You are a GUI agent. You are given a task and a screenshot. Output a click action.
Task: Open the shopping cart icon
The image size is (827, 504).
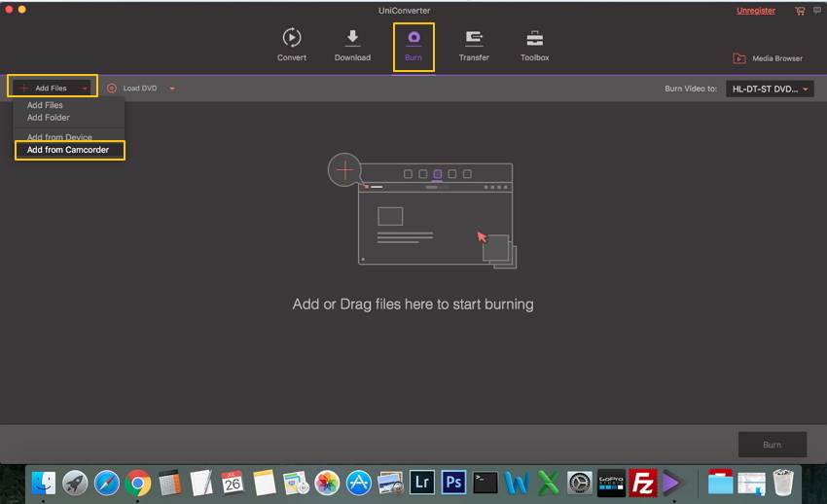point(800,11)
